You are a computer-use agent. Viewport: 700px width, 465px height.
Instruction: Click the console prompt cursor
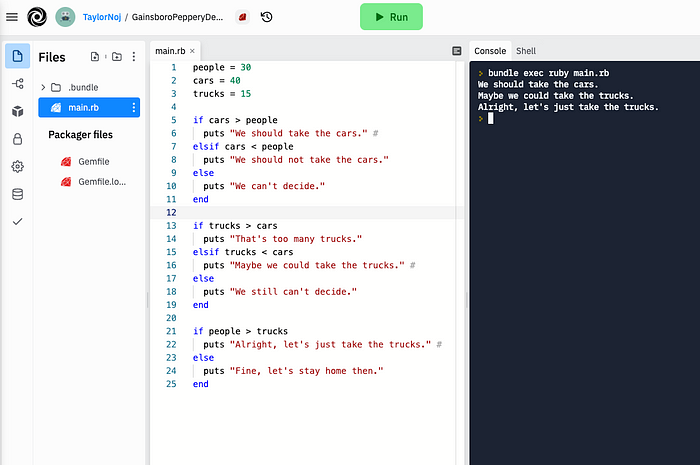coord(491,118)
